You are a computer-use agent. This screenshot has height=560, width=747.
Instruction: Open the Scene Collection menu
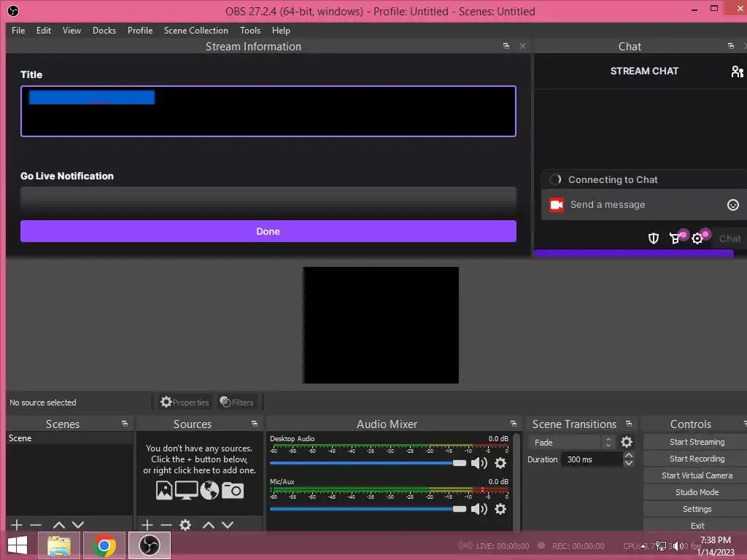(196, 31)
